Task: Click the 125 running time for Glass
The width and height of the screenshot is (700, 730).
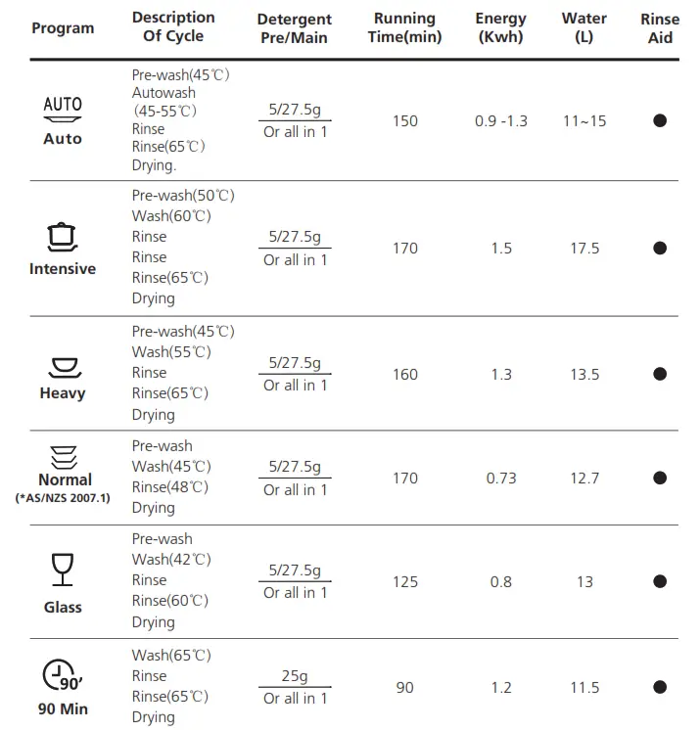Action: click(x=404, y=582)
